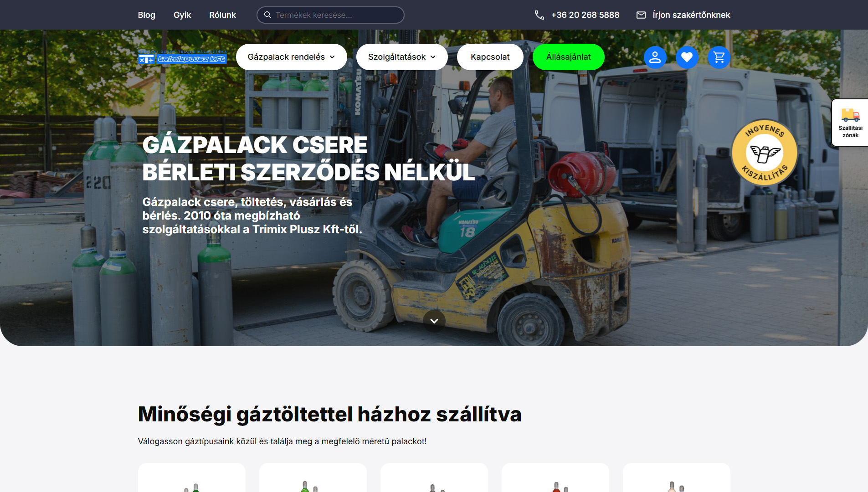Open the Rólunk link
The height and width of the screenshot is (492, 868).
point(222,15)
